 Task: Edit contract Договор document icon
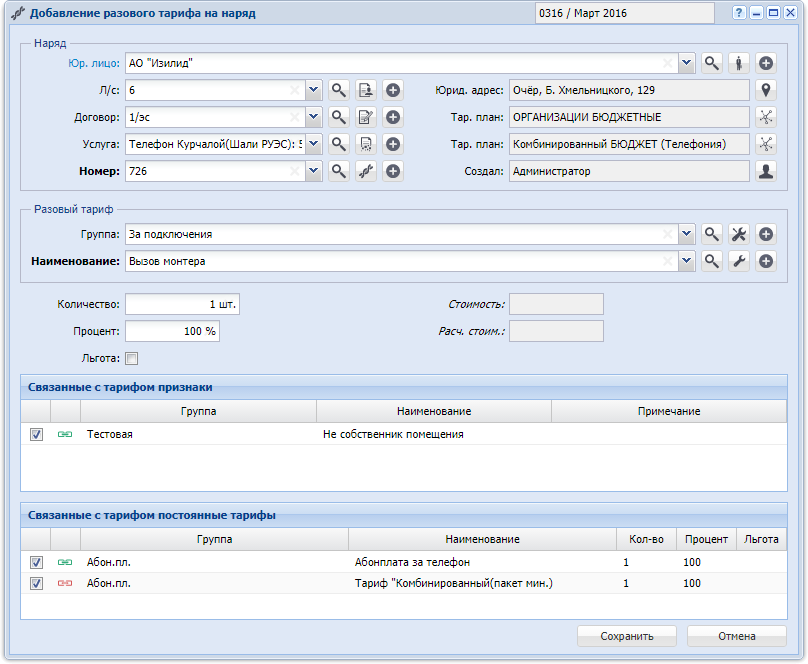point(366,117)
